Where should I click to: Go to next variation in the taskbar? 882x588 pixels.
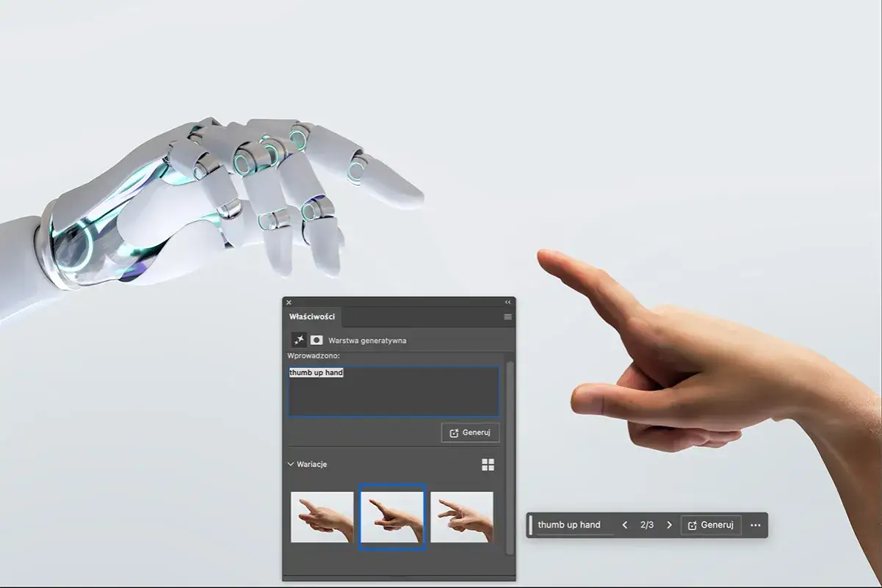[669, 526]
